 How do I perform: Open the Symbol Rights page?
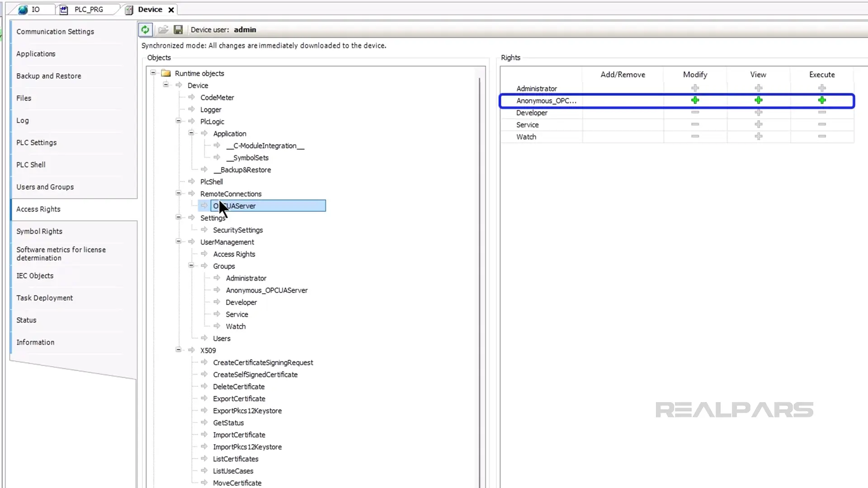[x=39, y=231]
